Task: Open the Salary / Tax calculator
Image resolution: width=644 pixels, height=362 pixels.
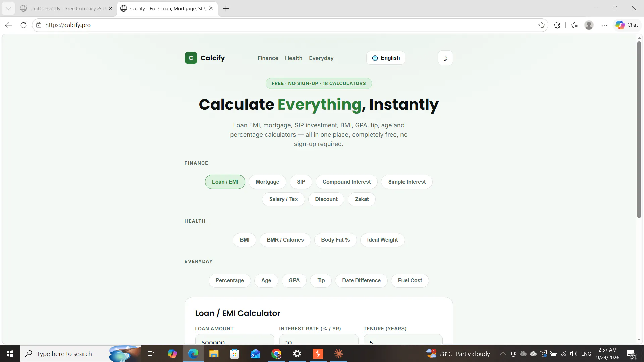Action: click(283, 199)
